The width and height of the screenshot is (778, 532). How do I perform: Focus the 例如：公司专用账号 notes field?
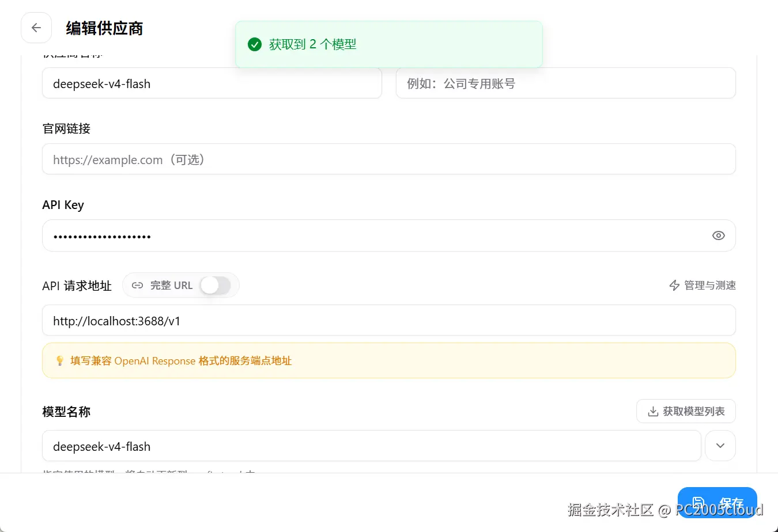click(566, 83)
